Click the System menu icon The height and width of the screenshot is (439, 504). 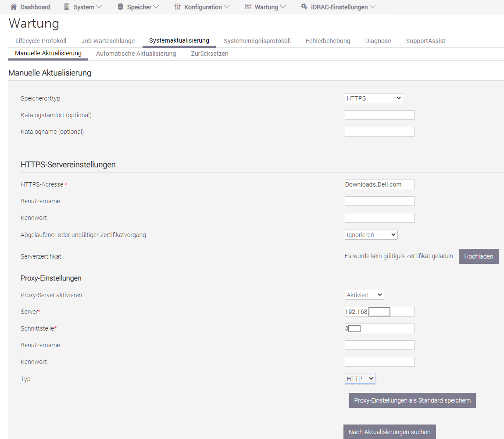pos(67,7)
